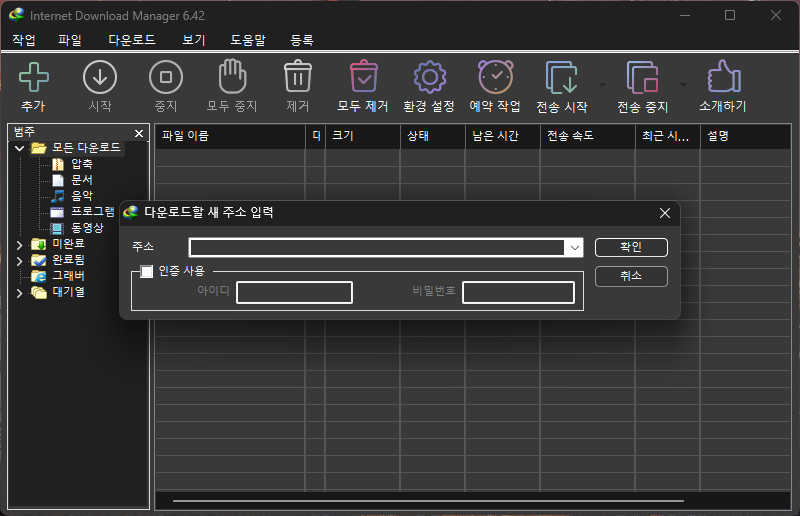Sort by the 파일 이름 column header
The image size is (800, 516).
[x=230, y=136]
